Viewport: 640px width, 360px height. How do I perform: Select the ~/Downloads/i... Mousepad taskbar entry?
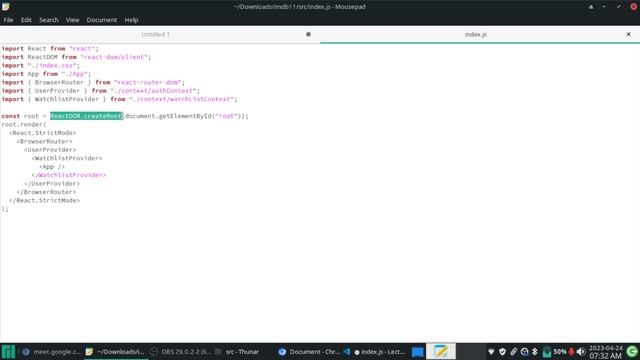tap(116, 351)
